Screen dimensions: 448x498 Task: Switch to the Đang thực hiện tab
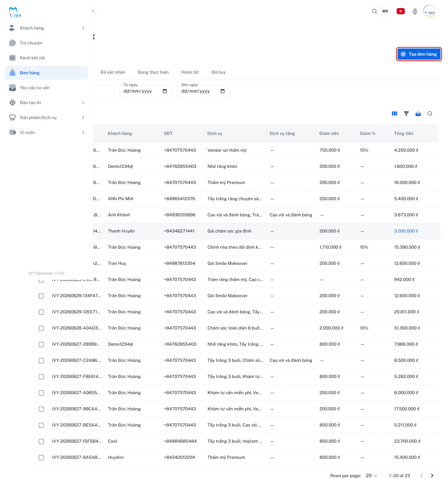(x=153, y=72)
